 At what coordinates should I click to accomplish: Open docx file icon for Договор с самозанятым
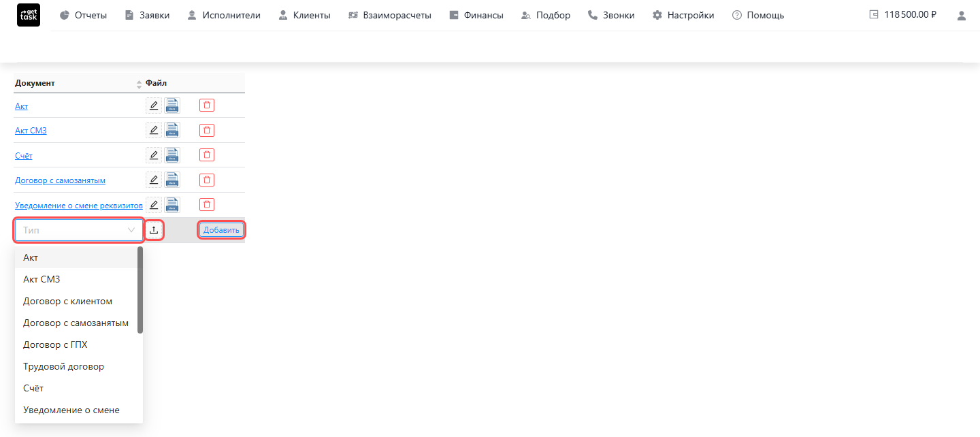coord(172,180)
